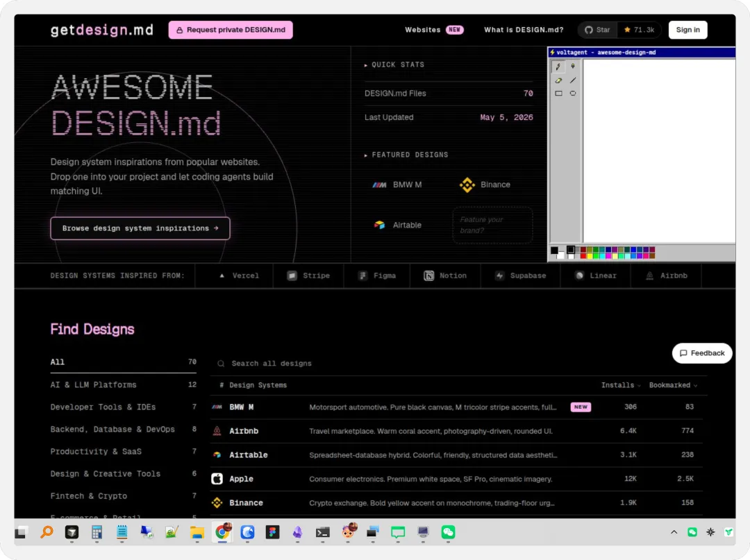This screenshot has width=750, height=560.
Task: Focus the Search all designs field
Action: pyautogui.click(x=458, y=364)
